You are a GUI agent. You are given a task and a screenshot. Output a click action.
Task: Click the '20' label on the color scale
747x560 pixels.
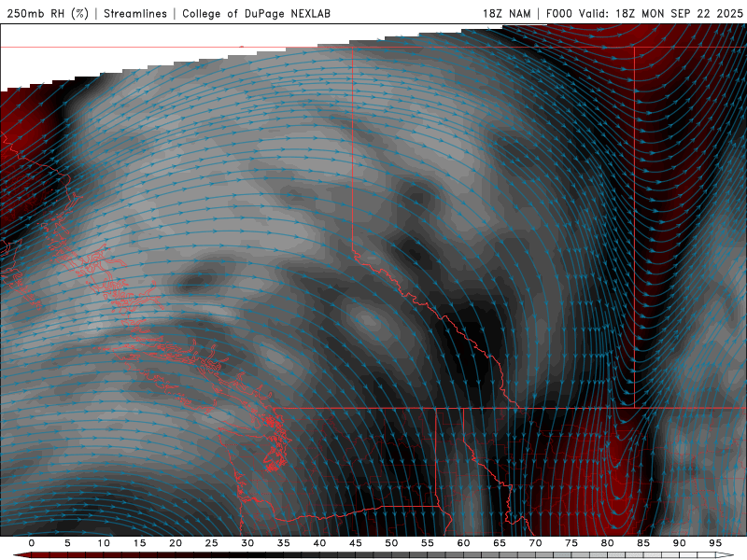[x=176, y=543]
